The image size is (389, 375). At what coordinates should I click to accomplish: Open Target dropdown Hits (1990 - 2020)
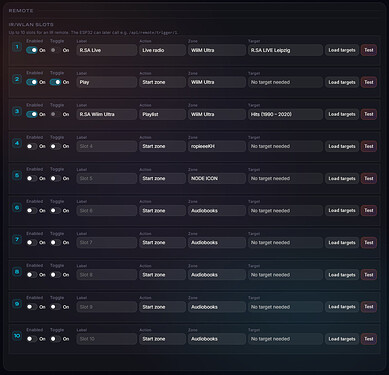coord(285,114)
